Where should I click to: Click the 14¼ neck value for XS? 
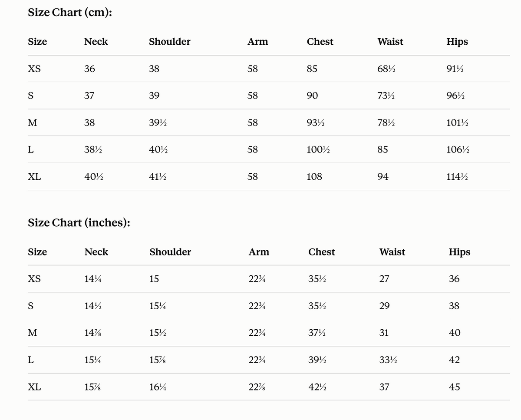click(93, 279)
